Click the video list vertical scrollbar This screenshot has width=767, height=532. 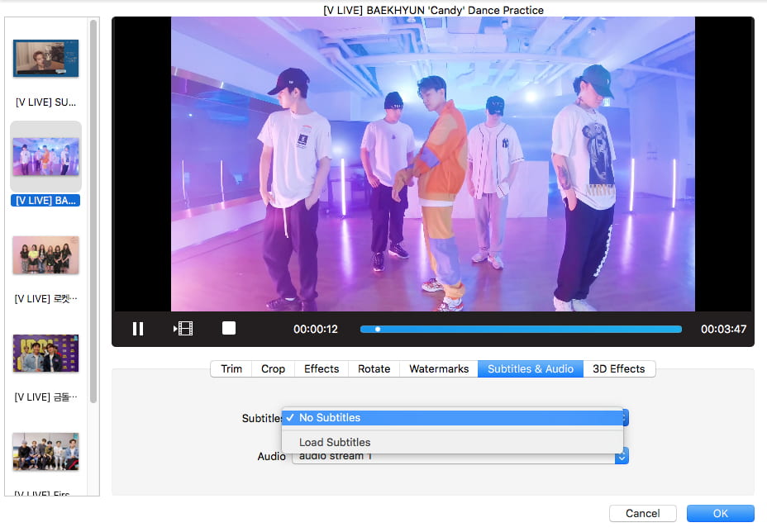(x=93, y=211)
